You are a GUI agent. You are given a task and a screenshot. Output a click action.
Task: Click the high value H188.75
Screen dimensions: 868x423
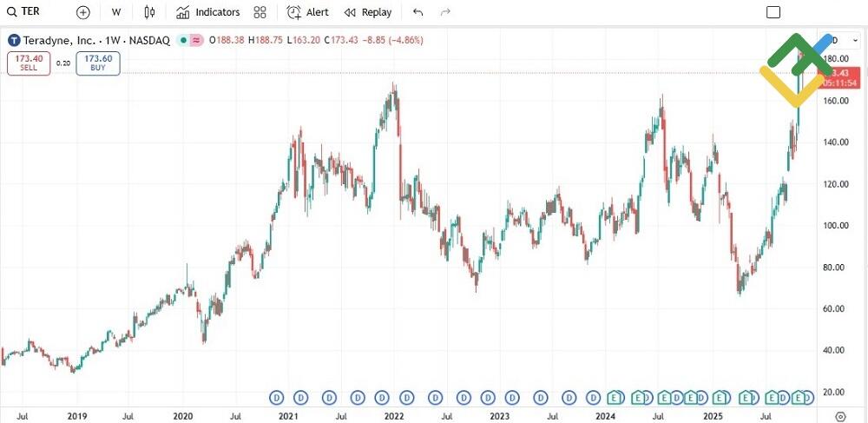pos(266,41)
